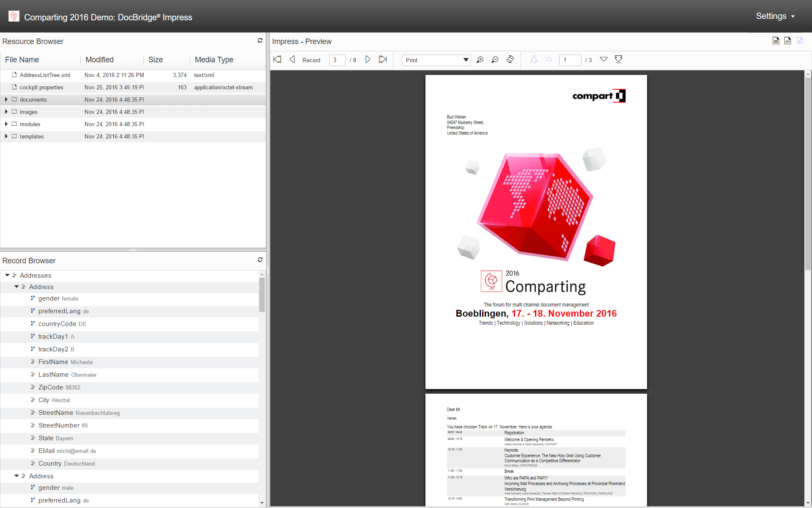Screen dimensions: 812x508
Task: Click the Compart logo in the header
Action: click(14, 16)
